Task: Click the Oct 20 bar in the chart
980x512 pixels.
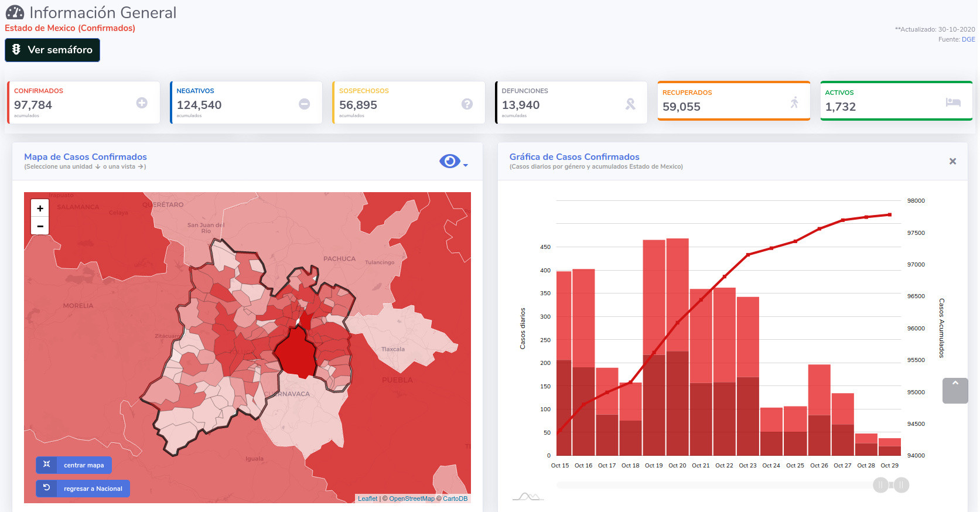Action: [x=678, y=347]
